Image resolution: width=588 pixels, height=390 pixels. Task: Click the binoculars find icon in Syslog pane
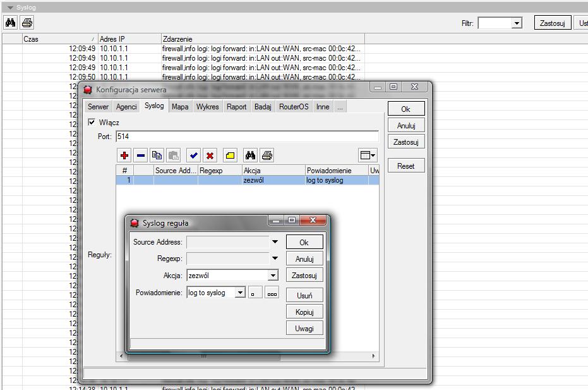(x=11, y=23)
